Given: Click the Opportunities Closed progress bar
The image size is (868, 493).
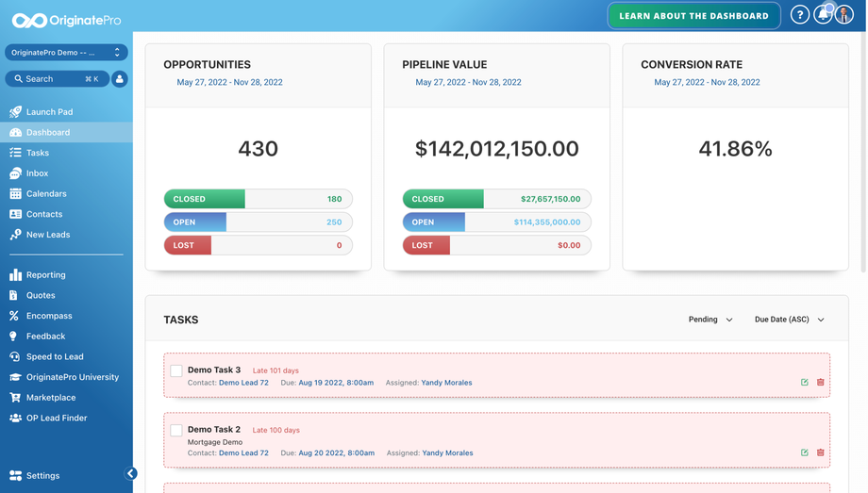Looking at the screenshot, I should point(258,199).
